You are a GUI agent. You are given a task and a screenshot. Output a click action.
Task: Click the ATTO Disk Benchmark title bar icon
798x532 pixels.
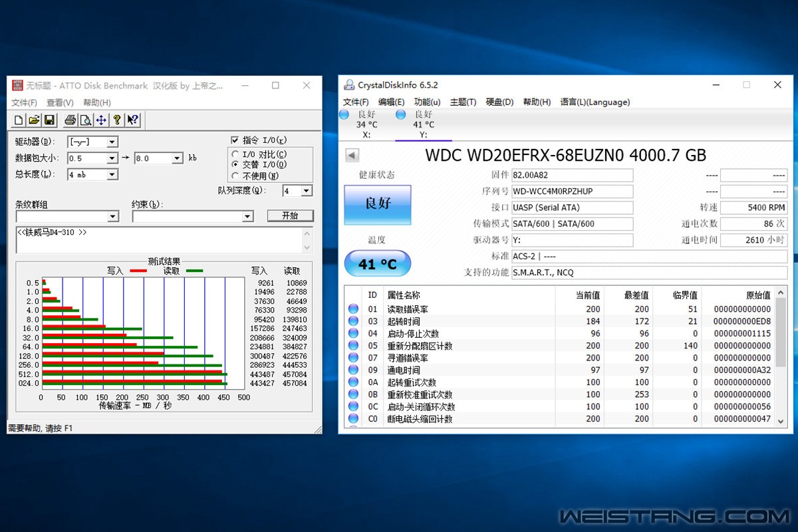18,85
